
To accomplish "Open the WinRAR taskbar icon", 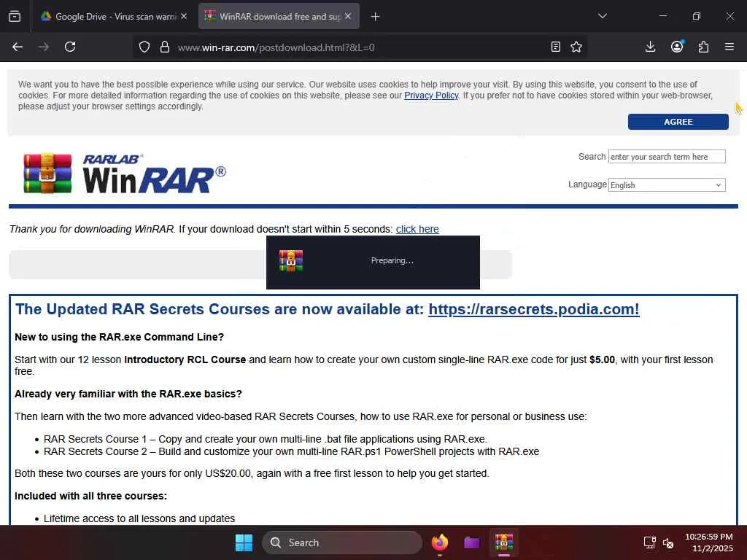I will click(503, 542).
